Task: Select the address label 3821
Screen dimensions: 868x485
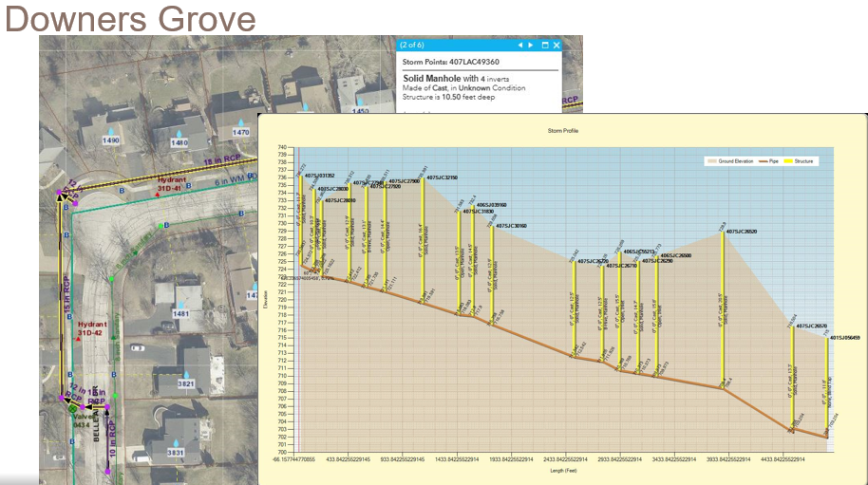Action: [186, 383]
